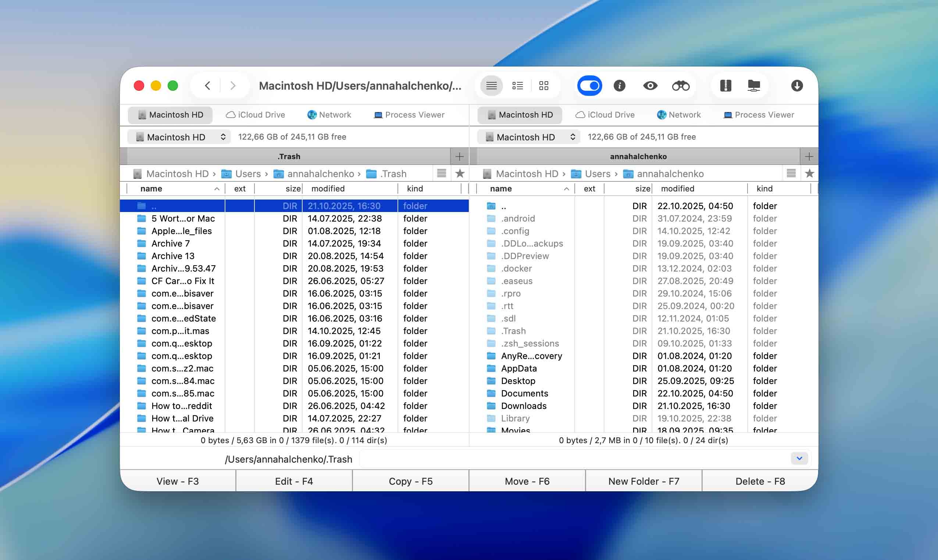
Task: Click the binoculars search icon
Action: pyautogui.click(x=681, y=86)
